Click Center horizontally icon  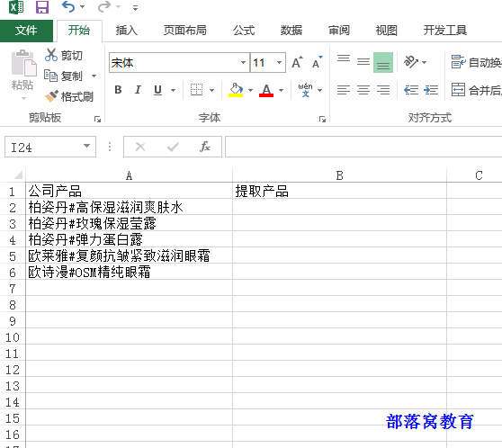[x=363, y=90]
